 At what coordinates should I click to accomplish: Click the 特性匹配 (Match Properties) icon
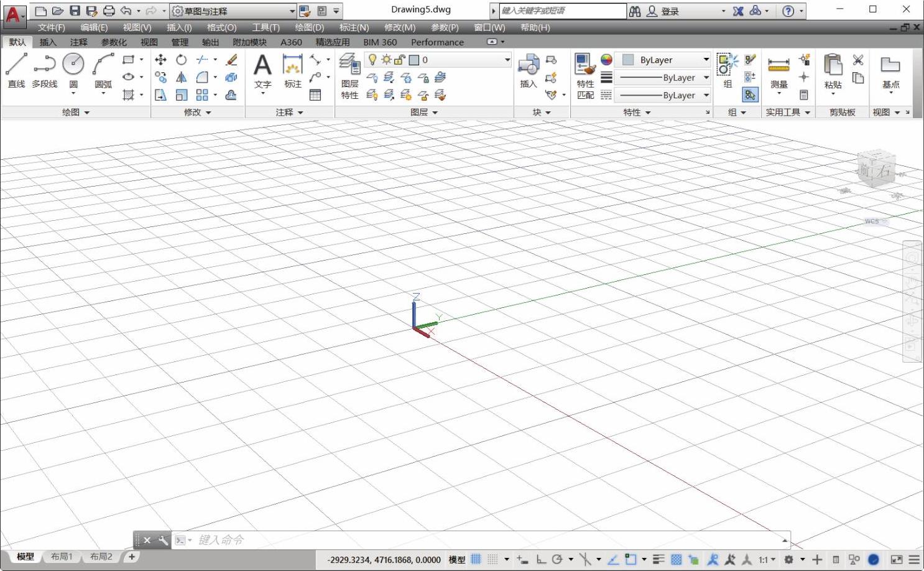coord(585,76)
